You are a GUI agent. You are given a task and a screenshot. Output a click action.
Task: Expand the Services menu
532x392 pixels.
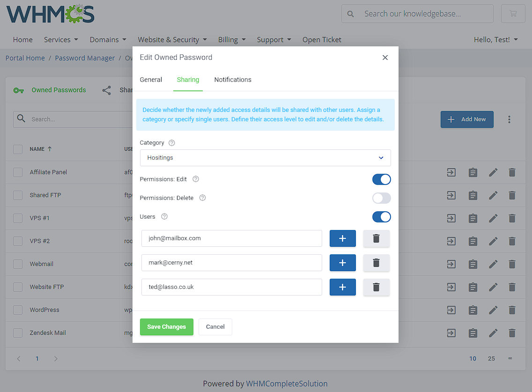61,40
